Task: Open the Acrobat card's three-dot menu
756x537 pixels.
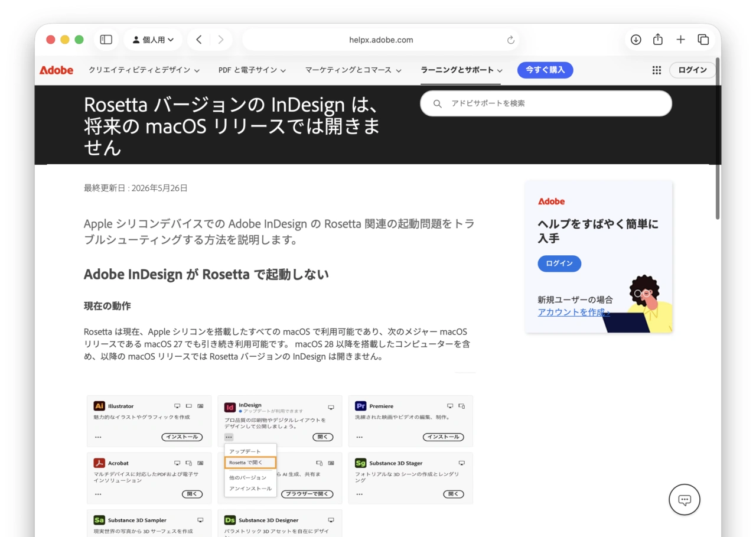Action: (98, 494)
